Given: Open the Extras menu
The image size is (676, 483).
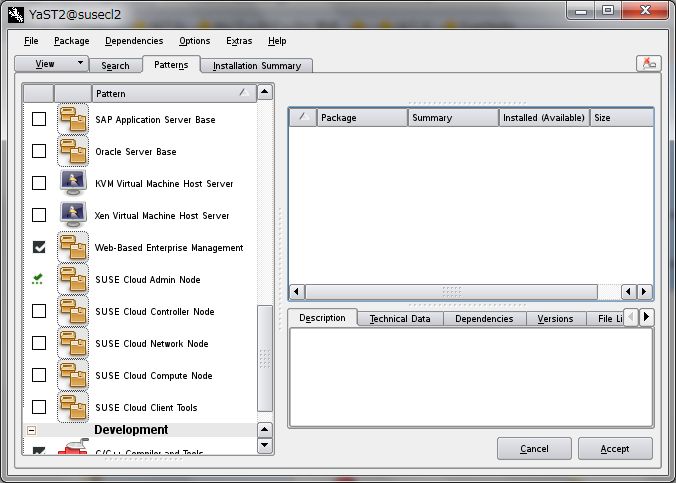Looking at the screenshot, I should 239,41.
